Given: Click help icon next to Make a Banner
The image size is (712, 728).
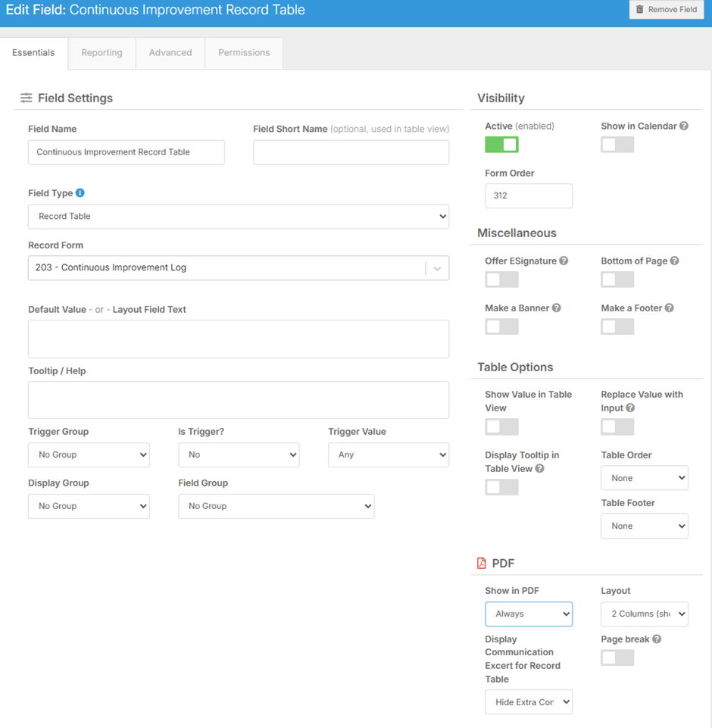Looking at the screenshot, I should (557, 308).
